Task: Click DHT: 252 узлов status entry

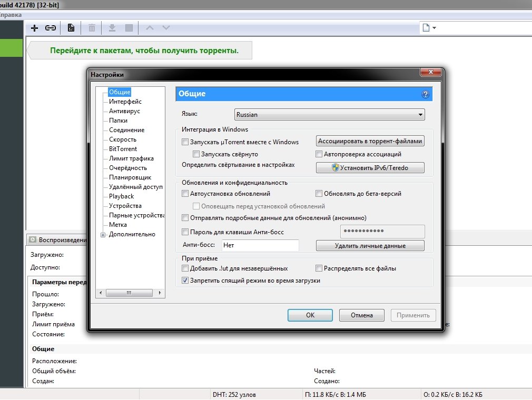Action: click(x=234, y=395)
